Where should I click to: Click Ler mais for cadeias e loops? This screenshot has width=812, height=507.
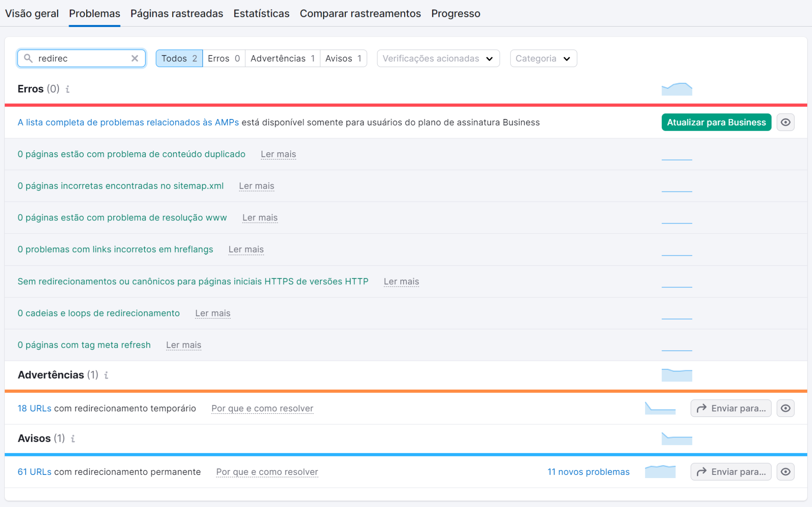(x=213, y=313)
